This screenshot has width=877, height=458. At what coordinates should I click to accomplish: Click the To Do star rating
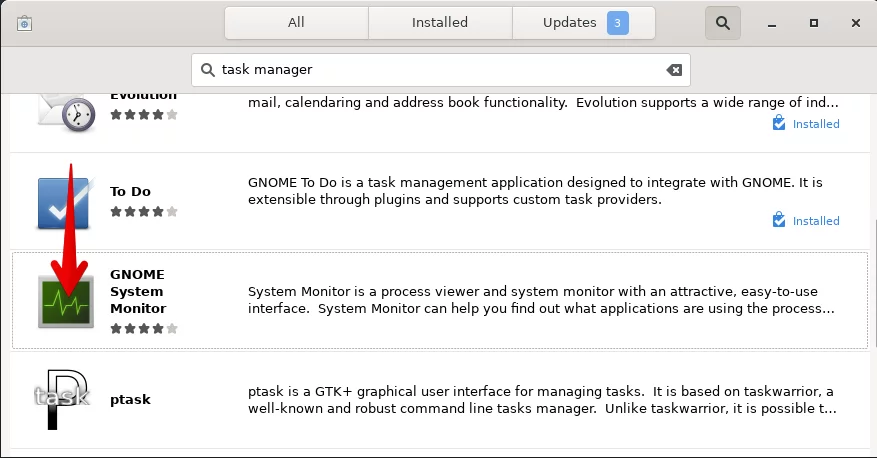(x=144, y=211)
